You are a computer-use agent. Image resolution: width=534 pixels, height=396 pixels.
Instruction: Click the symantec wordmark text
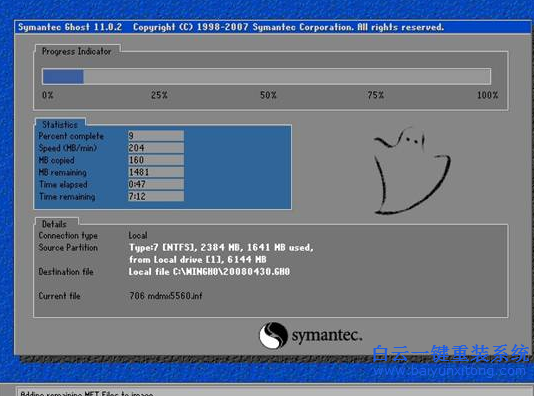(x=327, y=335)
